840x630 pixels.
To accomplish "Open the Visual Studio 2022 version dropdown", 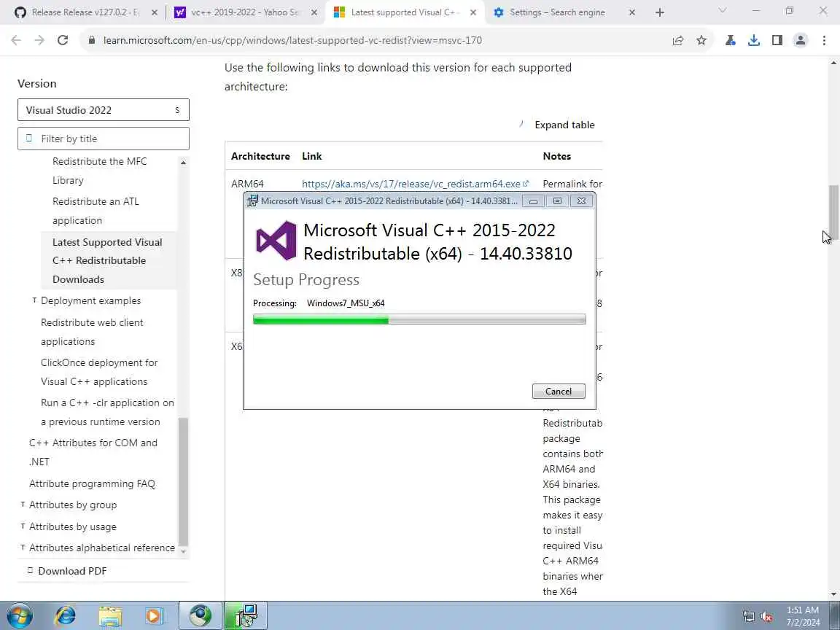I will click(x=104, y=110).
